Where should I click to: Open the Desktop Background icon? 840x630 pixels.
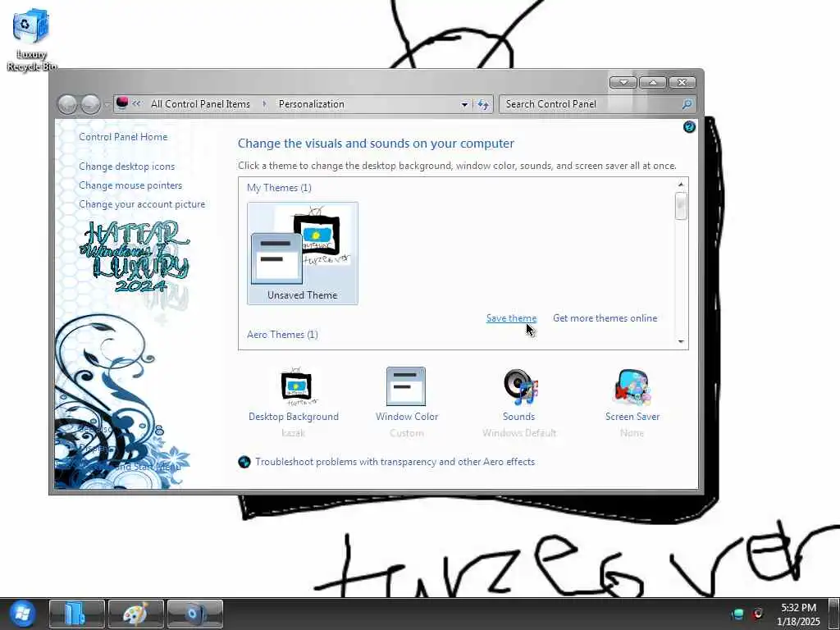(297, 387)
